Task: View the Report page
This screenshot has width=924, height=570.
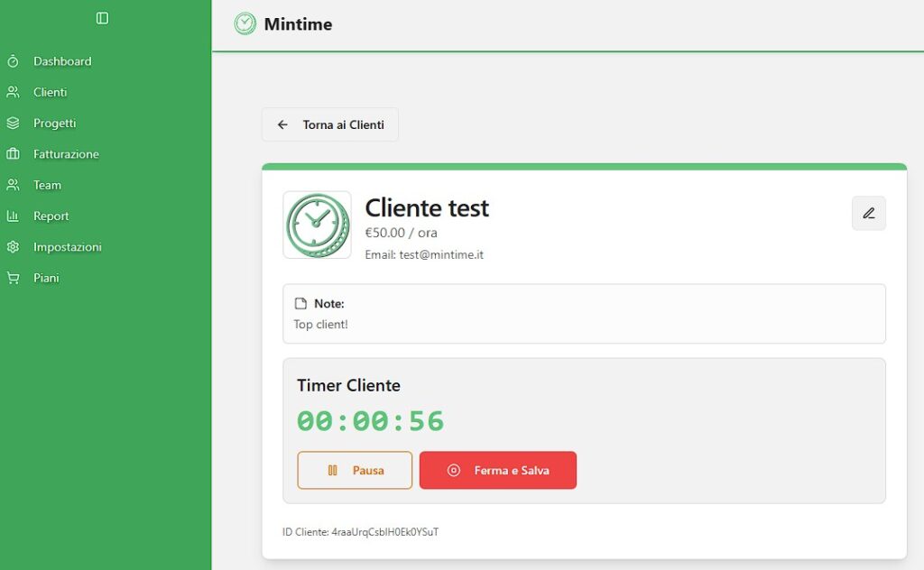Action: [x=51, y=216]
